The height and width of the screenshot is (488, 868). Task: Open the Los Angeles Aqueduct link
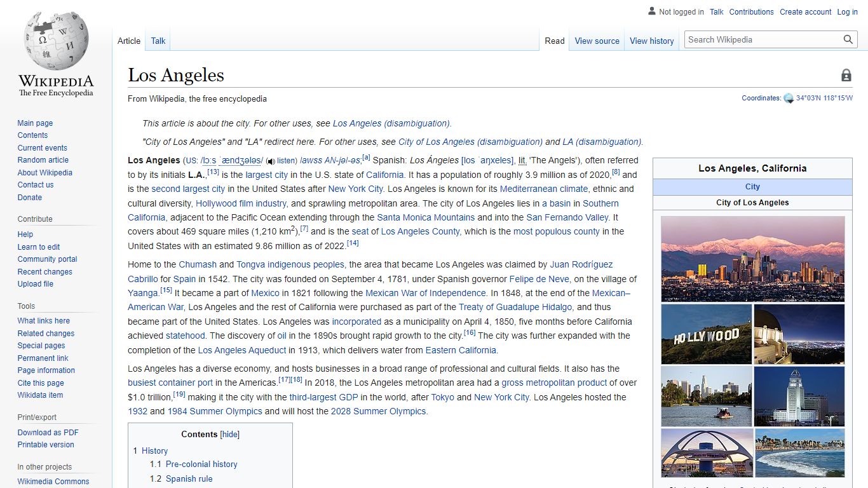coord(242,350)
